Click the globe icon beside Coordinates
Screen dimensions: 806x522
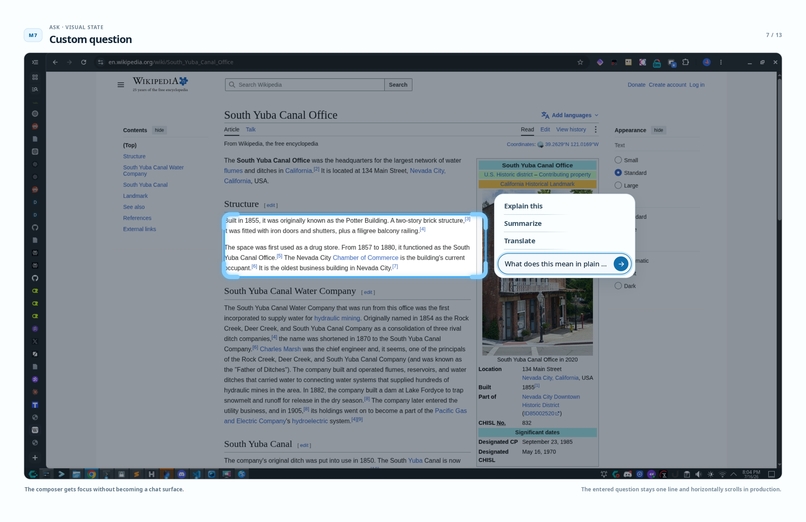point(540,144)
